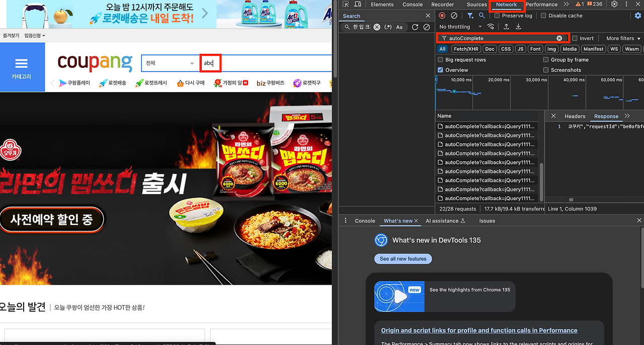This screenshot has width=644, height=345.
Task: Close the Search side panel
Action: [x=428, y=16]
